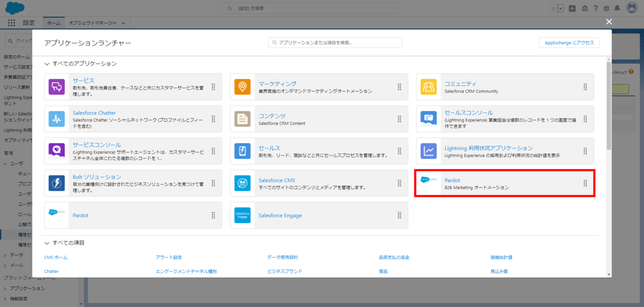Open the Chatter item link

click(52, 272)
